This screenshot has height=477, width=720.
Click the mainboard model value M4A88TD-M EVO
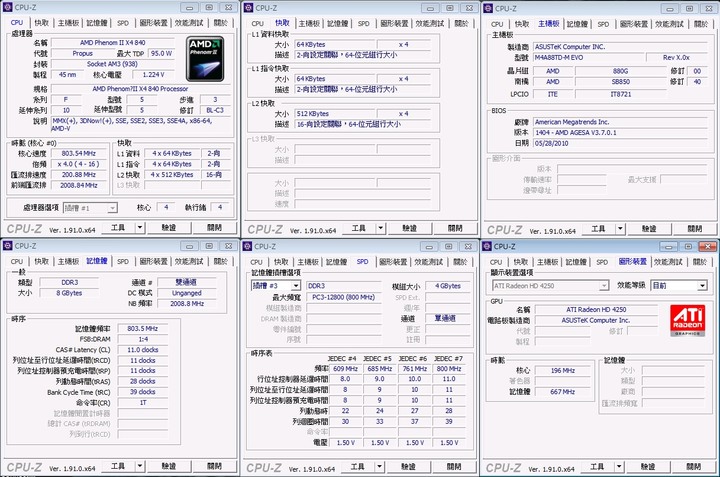click(588, 57)
